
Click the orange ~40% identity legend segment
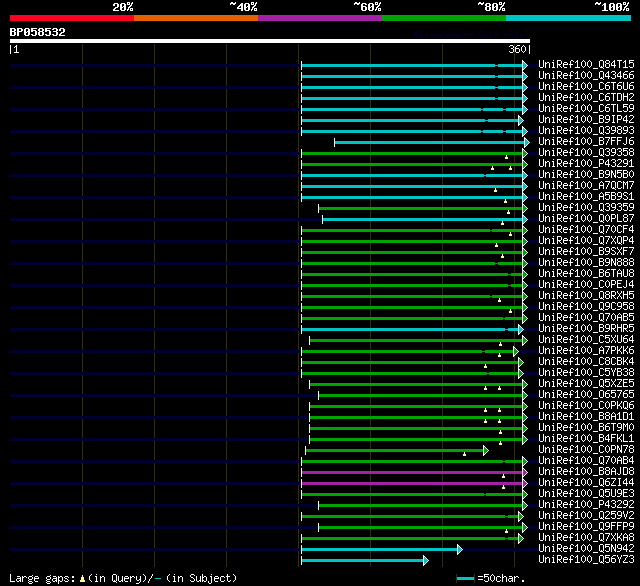tap(196, 18)
